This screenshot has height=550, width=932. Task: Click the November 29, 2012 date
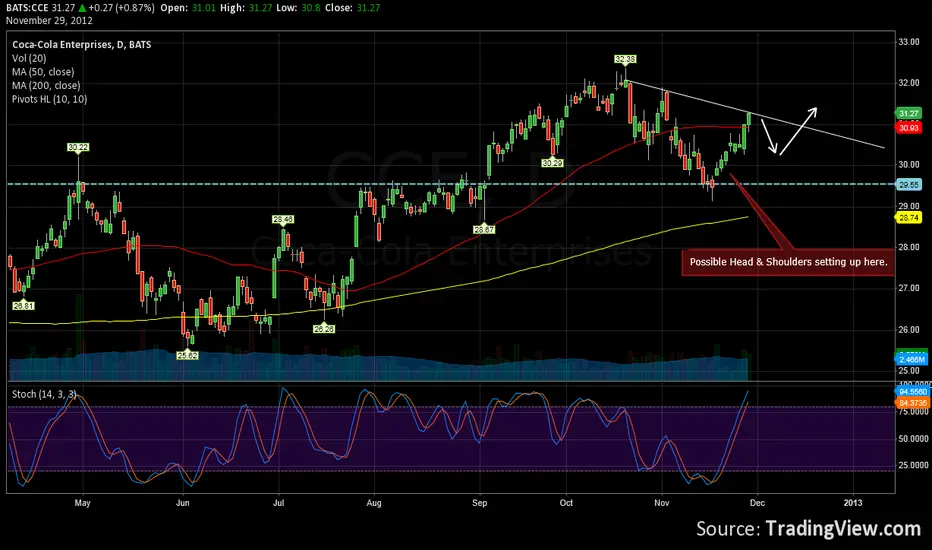[49, 20]
